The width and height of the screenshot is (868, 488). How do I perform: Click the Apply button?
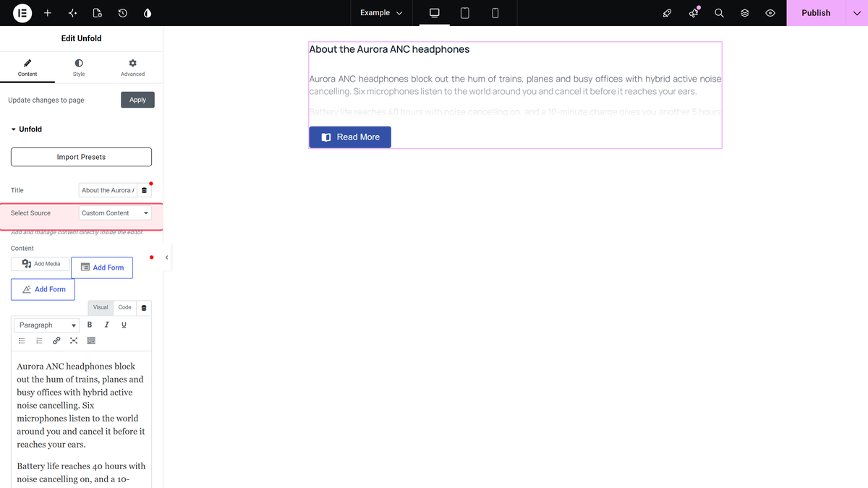(x=137, y=100)
